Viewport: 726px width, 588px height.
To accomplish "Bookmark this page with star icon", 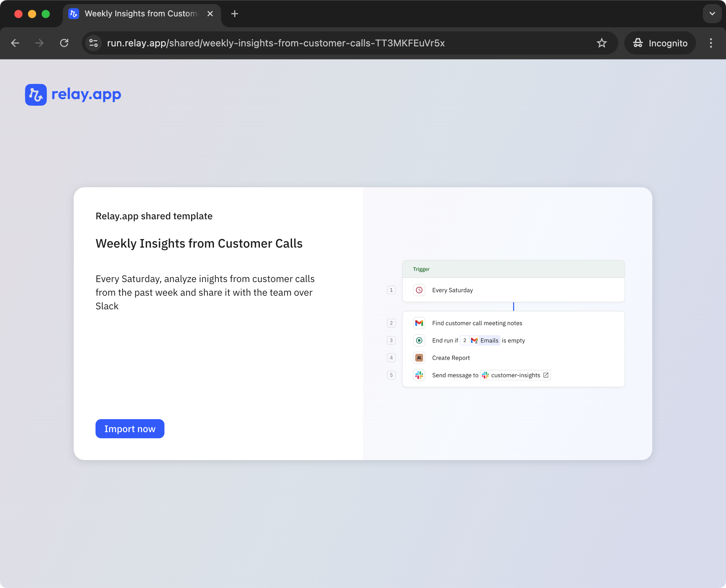I will pos(602,43).
